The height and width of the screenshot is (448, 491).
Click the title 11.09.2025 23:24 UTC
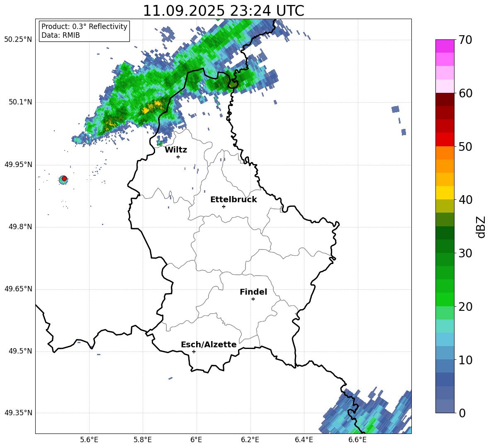pyautogui.click(x=224, y=11)
